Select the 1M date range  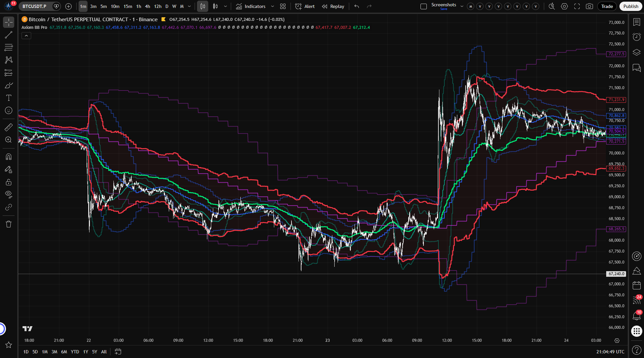tap(45, 352)
